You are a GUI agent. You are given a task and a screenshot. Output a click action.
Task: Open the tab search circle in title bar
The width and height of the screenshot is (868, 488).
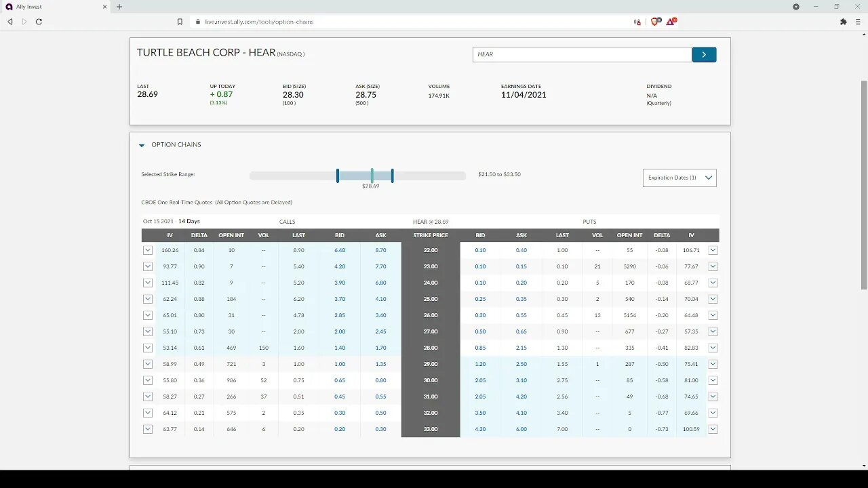(x=796, y=7)
